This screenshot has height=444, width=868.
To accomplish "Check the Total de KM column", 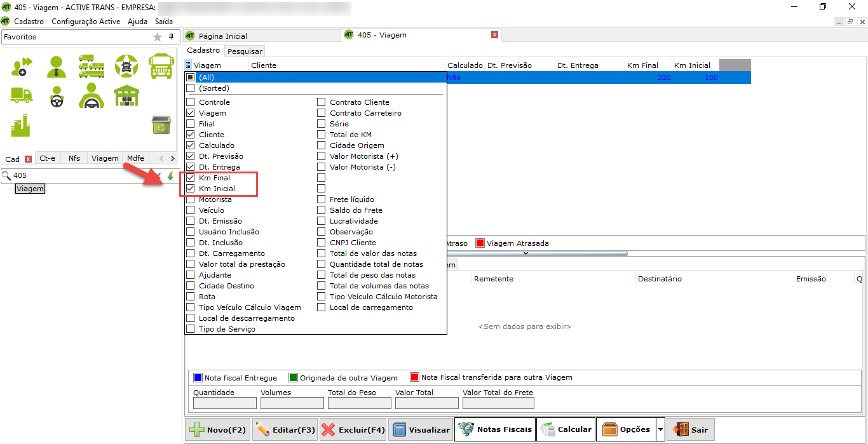I will click(x=321, y=135).
